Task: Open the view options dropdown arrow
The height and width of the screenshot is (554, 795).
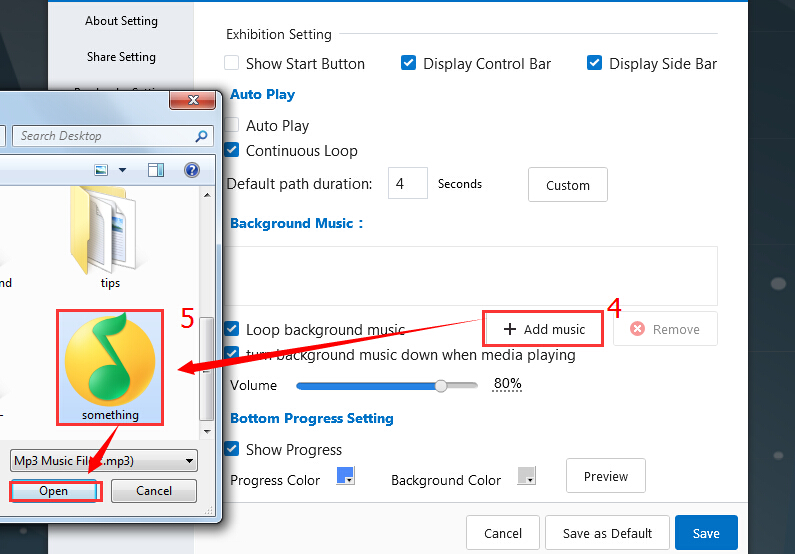Action: pos(122,170)
